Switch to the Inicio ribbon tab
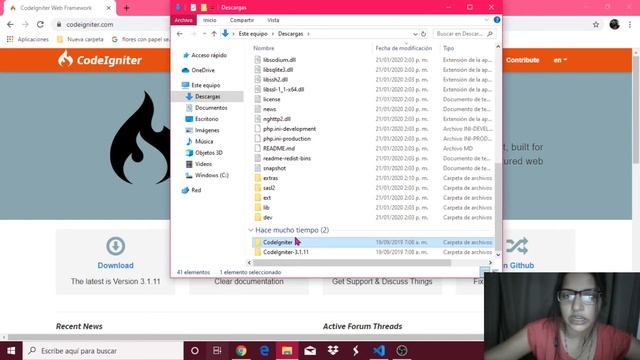Viewport: 640px width, 360px height. (x=210, y=20)
